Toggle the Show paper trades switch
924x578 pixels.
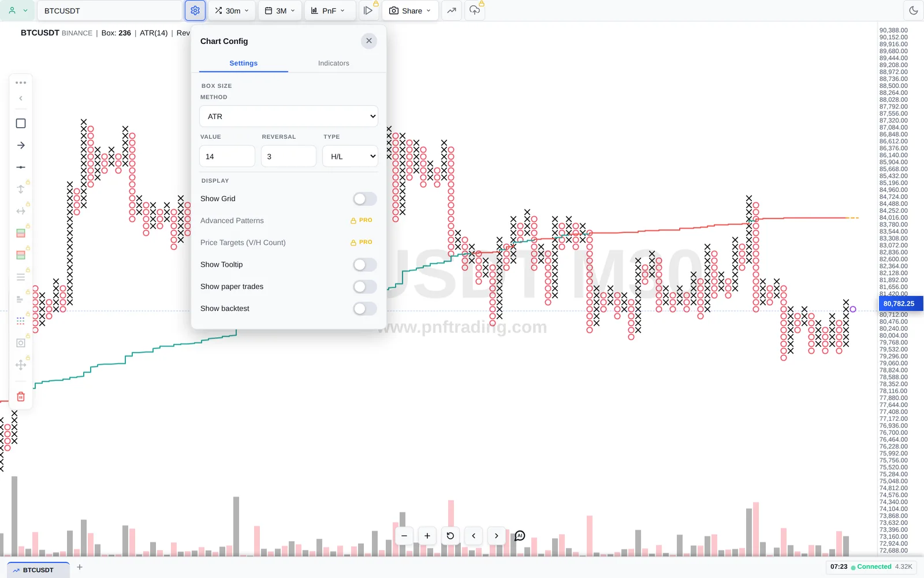(365, 287)
